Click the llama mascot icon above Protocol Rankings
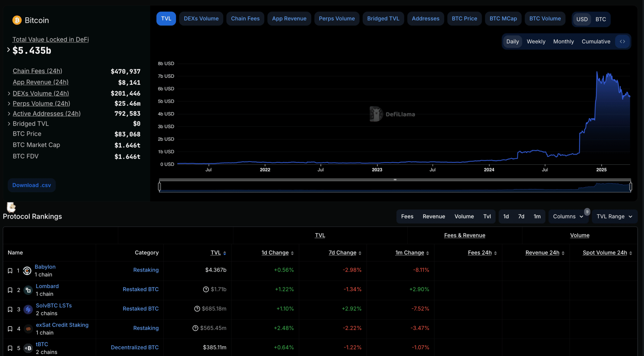 pyautogui.click(x=11, y=207)
